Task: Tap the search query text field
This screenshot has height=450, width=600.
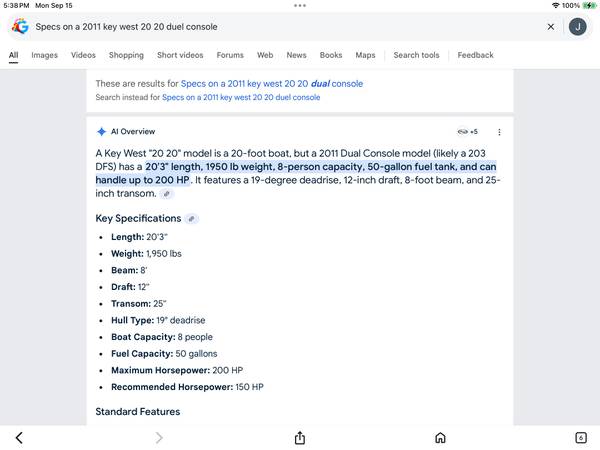Action: 287,27
